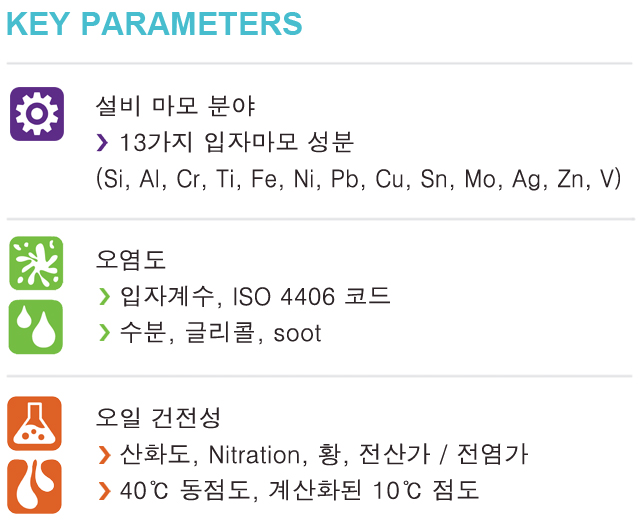Click the orange viscosity drip icon
Image resolution: width=640 pixels, height=522 pixels.
click(x=35, y=486)
